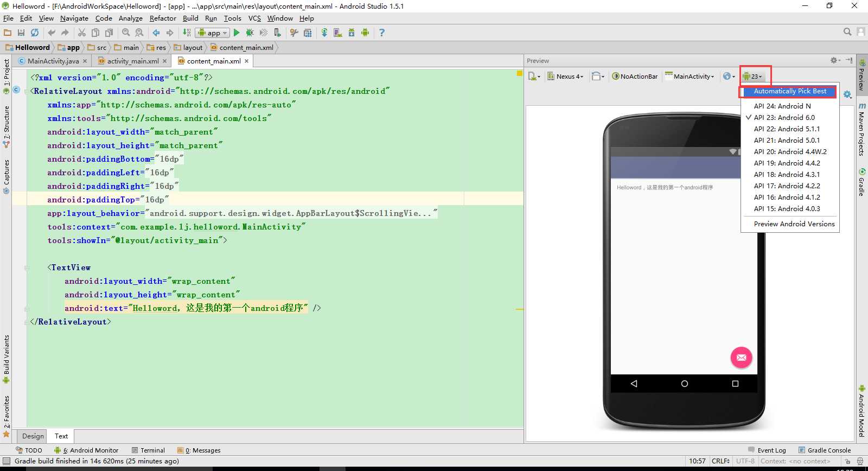Click the Forward navigation arrow

[170, 33]
